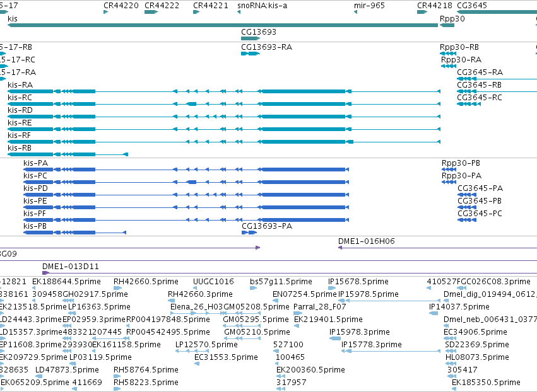Select the EK188644.5prime EST label

[x=66, y=282]
